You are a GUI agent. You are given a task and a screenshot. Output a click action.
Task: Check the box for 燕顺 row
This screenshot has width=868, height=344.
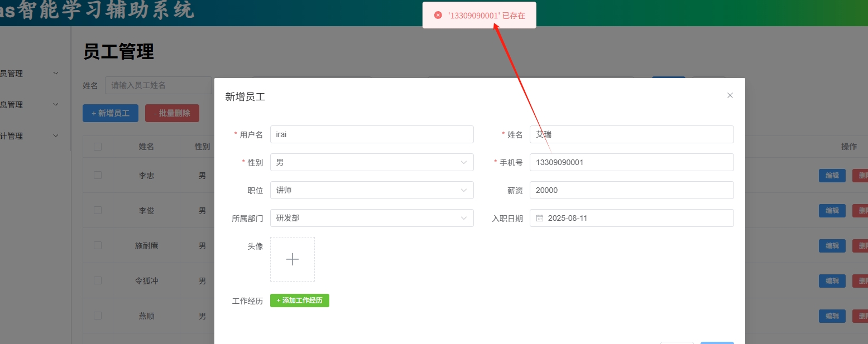tap(98, 316)
